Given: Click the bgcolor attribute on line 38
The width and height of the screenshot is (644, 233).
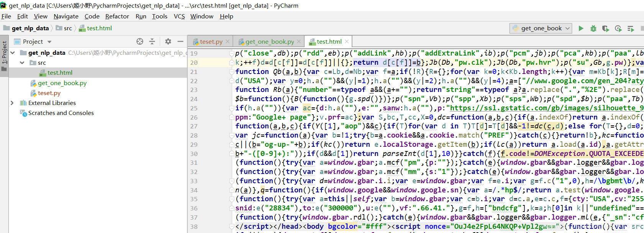Looking at the screenshot, I should tap(343, 226).
